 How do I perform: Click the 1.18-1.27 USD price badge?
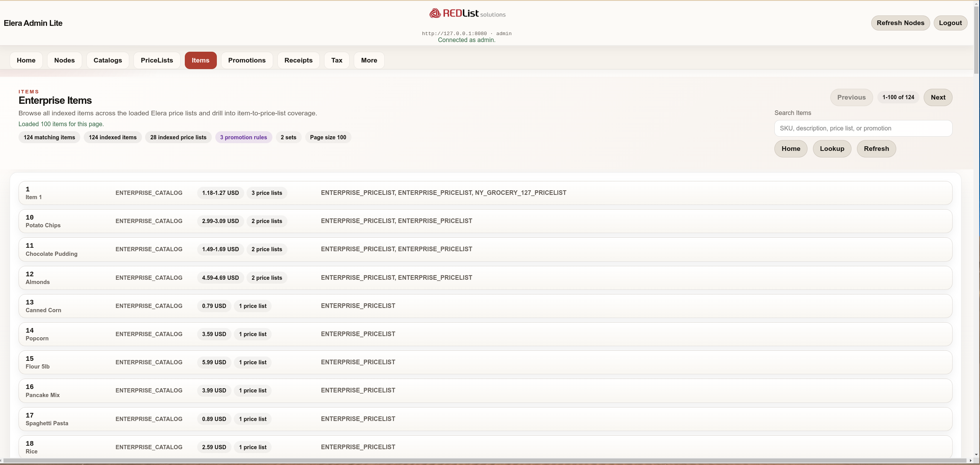coord(220,193)
